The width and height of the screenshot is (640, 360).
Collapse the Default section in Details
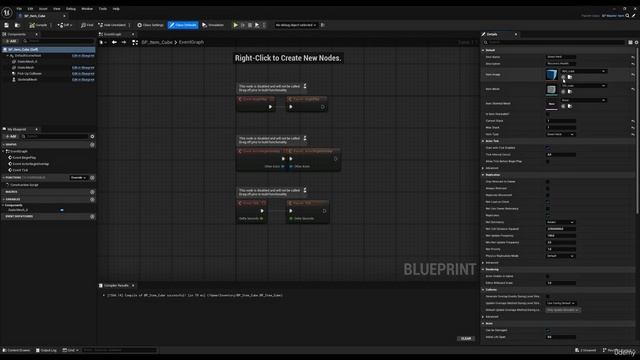483,50
